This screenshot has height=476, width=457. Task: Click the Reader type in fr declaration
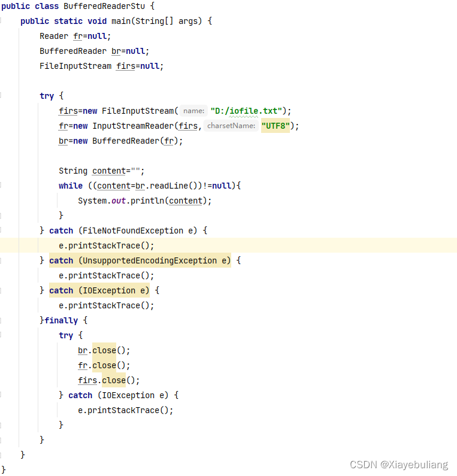54,36
